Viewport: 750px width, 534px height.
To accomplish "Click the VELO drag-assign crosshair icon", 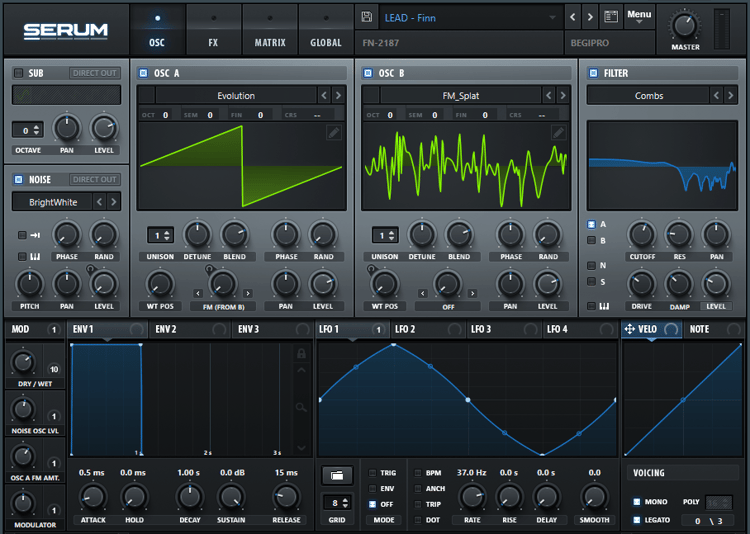I will tap(629, 329).
